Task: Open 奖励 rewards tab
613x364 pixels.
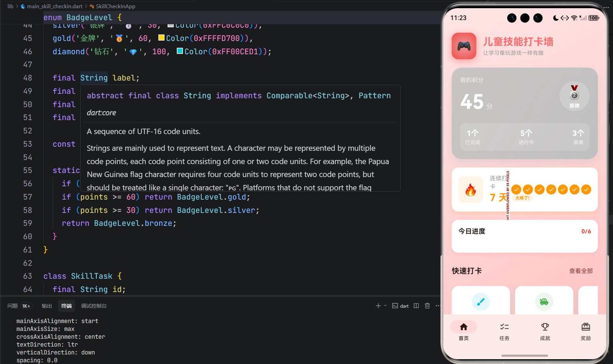Action: [x=586, y=331]
